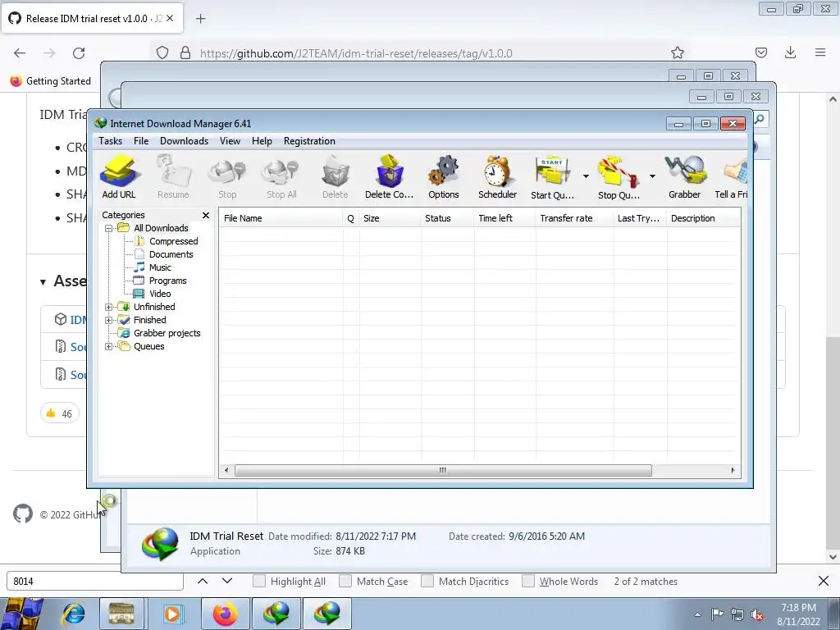840x630 pixels.
Task: Open a new Firefox tab
Action: click(x=200, y=19)
